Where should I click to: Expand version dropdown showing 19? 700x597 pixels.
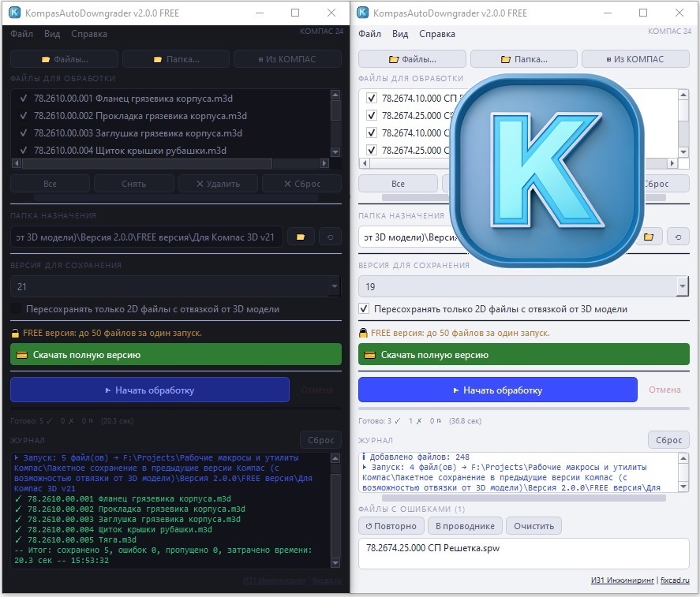click(682, 286)
